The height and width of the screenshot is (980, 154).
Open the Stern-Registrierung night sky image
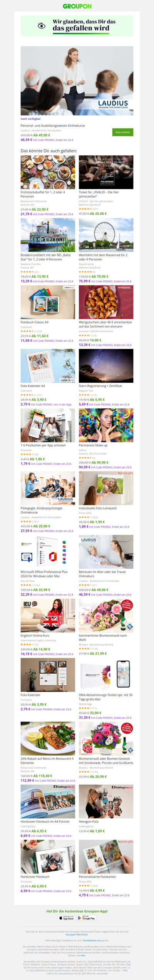pyautogui.click(x=106, y=366)
